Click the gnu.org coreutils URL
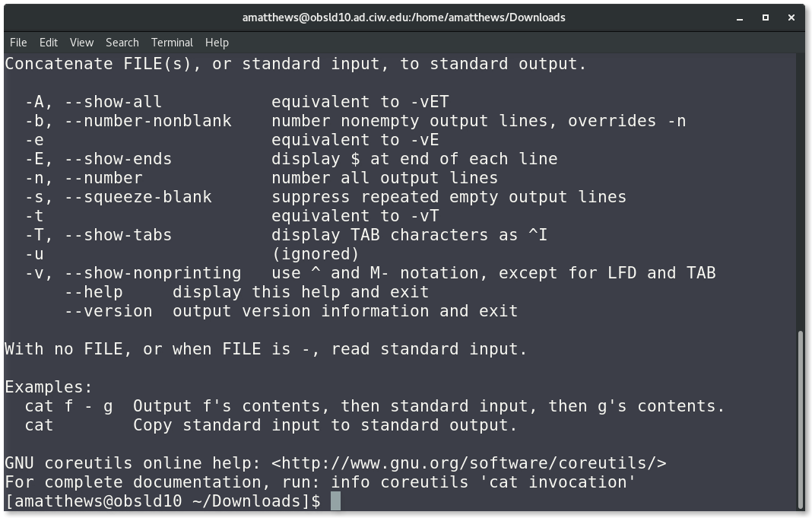The height and width of the screenshot is (518, 812). (x=468, y=463)
